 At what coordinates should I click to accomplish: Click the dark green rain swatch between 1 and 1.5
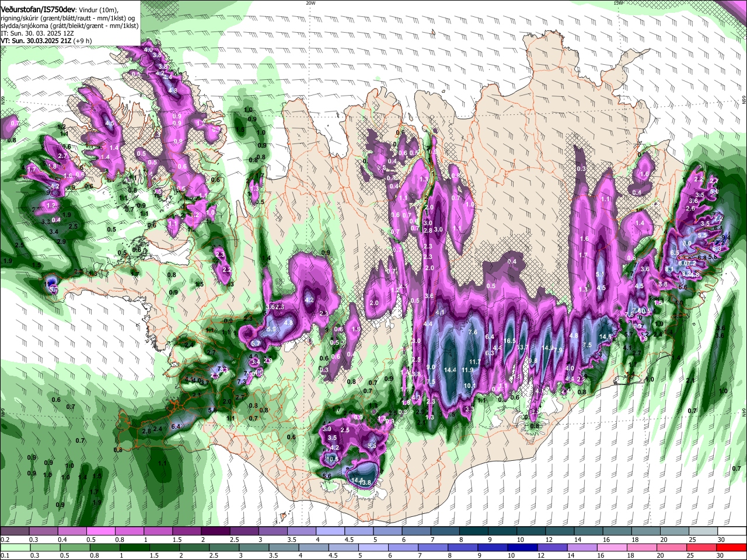[x=134, y=547]
